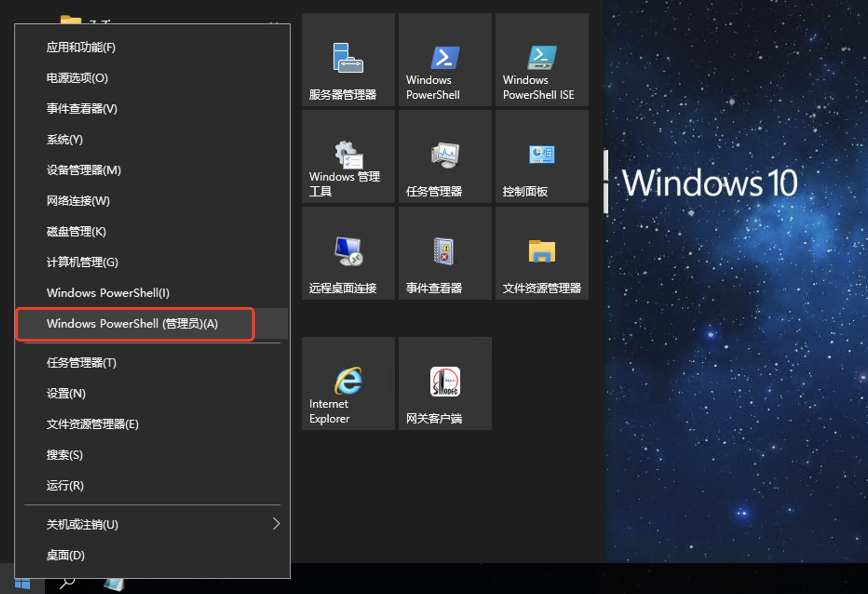The height and width of the screenshot is (594, 868).
Task: Expand the 关机或注销(U) submenu
Action: [152, 525]
